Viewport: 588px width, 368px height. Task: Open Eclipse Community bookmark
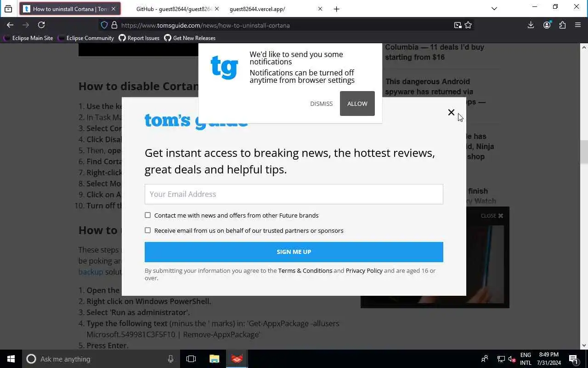(86, 38)
